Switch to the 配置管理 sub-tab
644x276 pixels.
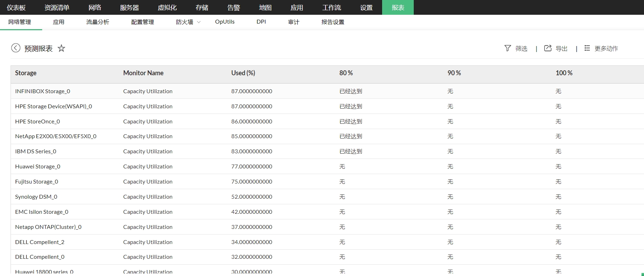pyautogui.click(x=143, y=22)
